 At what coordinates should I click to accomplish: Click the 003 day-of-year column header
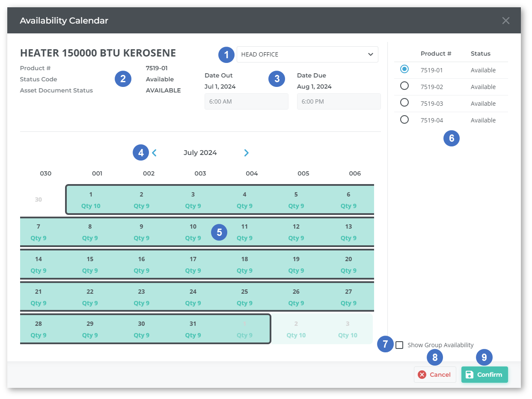click(x=200, y=173)
